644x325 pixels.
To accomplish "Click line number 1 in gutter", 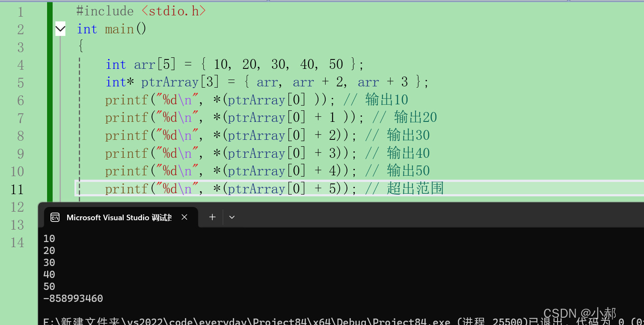I will point(21,12).
